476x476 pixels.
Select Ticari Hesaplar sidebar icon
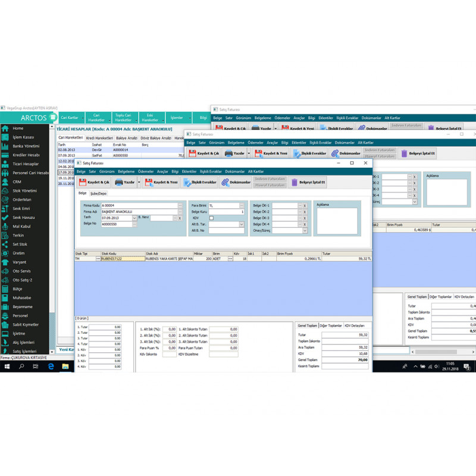point(5,164)
